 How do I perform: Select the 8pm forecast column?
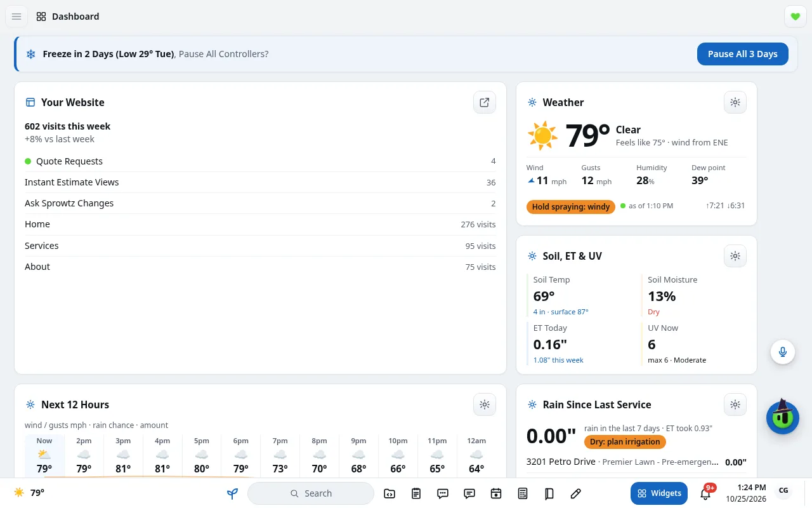point(319,456)
